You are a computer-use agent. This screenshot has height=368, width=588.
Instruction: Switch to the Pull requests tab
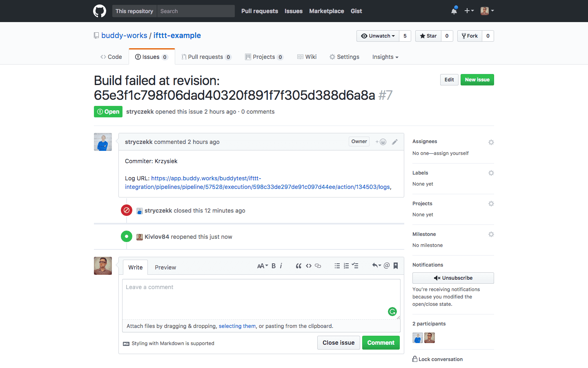206,57
